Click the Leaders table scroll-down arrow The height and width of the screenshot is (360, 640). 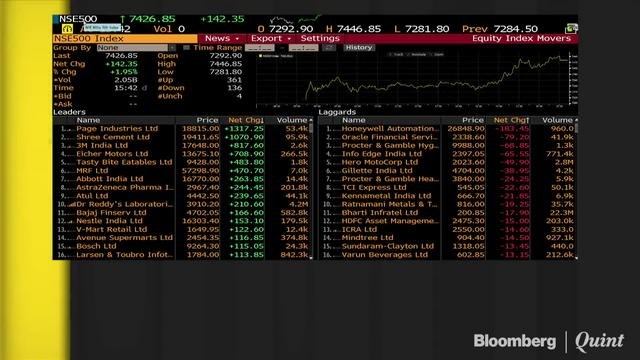tap(311, 258)
